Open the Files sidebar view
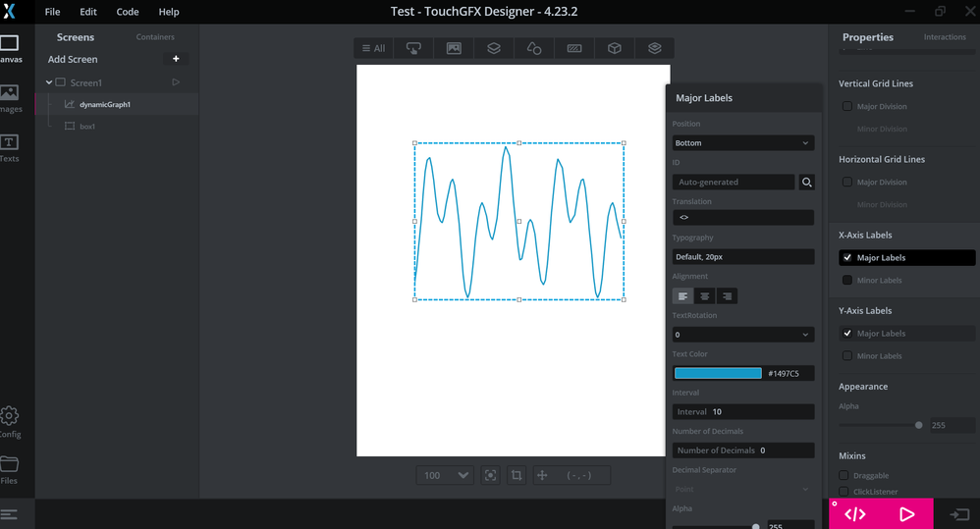 [10, 470]
